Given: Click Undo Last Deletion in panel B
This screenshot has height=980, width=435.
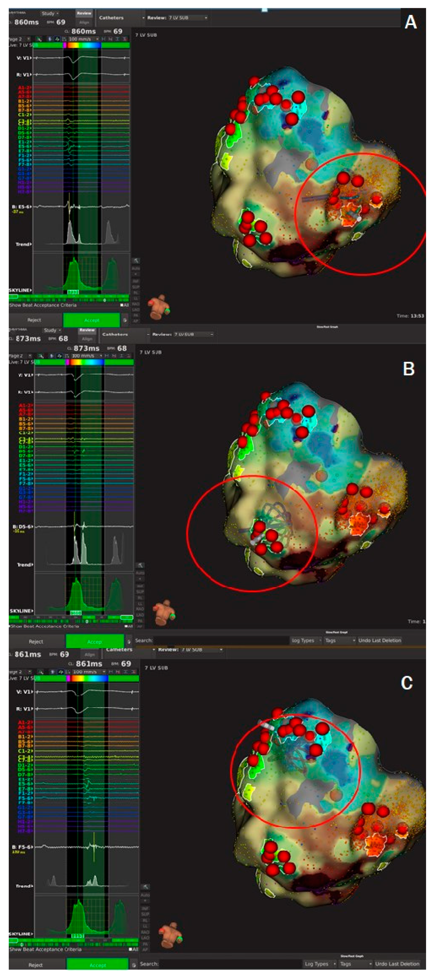Looking at the screenshot, I should 379,640.
